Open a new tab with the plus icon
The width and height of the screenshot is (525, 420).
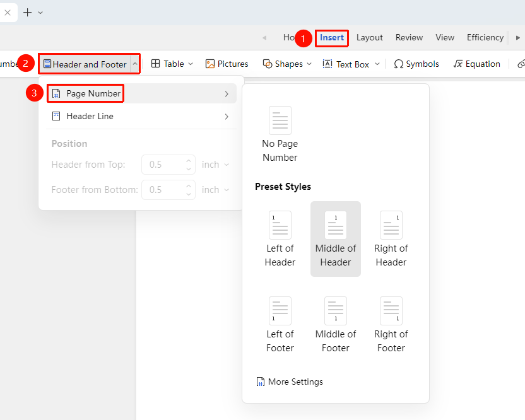pos(28,13)
